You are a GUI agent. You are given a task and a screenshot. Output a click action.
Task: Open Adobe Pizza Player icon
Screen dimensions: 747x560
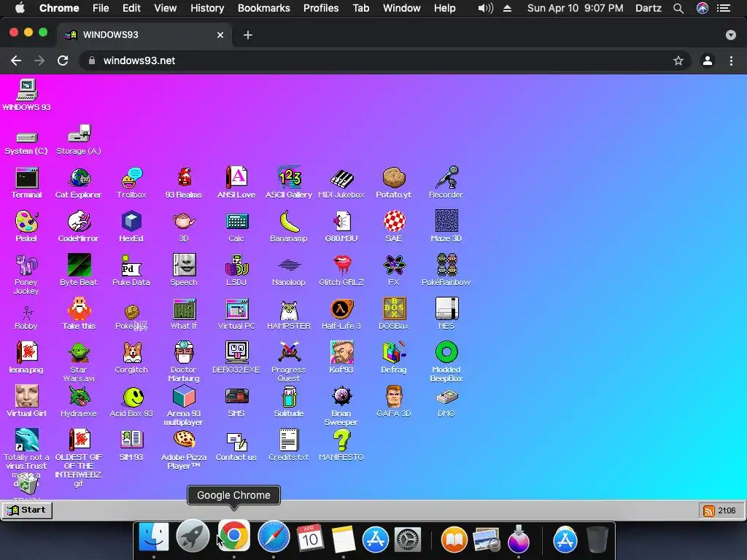pos(184,440)
